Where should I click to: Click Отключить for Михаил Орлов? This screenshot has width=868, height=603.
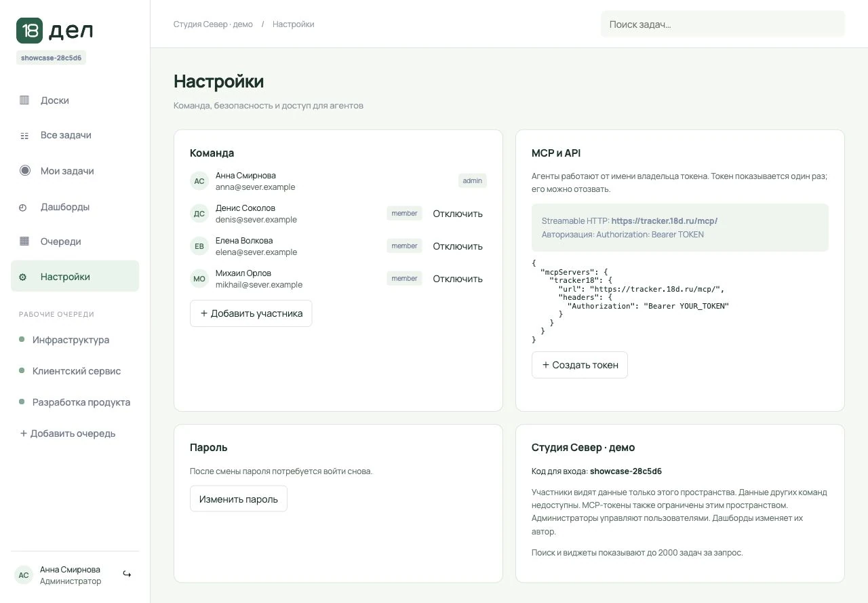click(x=458, y=279)
